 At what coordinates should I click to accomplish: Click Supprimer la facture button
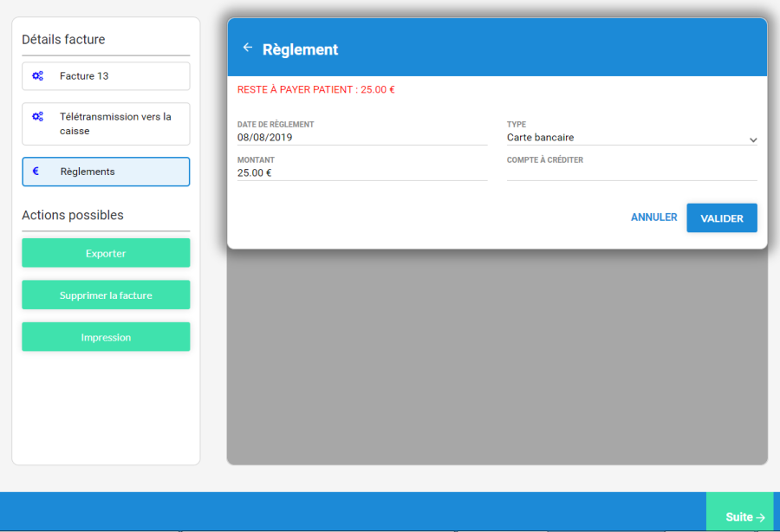106,295
